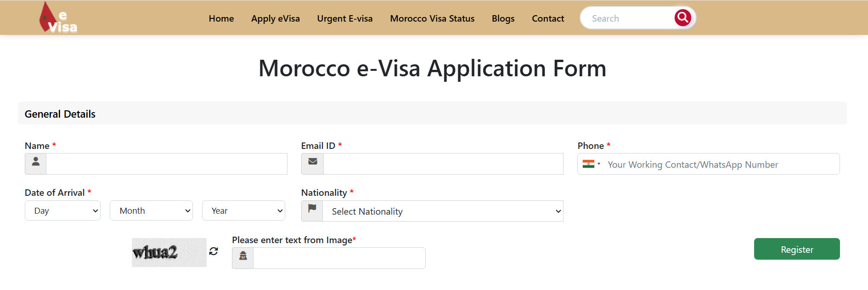The image size is (868, 290).
Task: Go to the Home menu item
Action: pyautogui.click(x=221, y=18)
